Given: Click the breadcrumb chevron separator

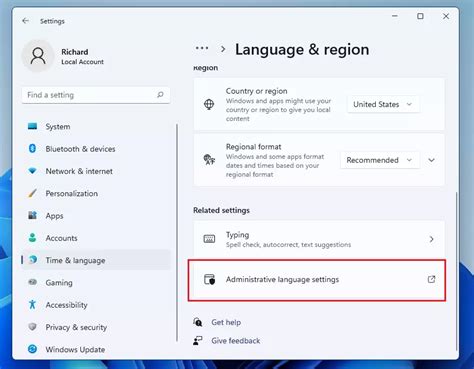Looking at the screenshot, I should 223,49.
